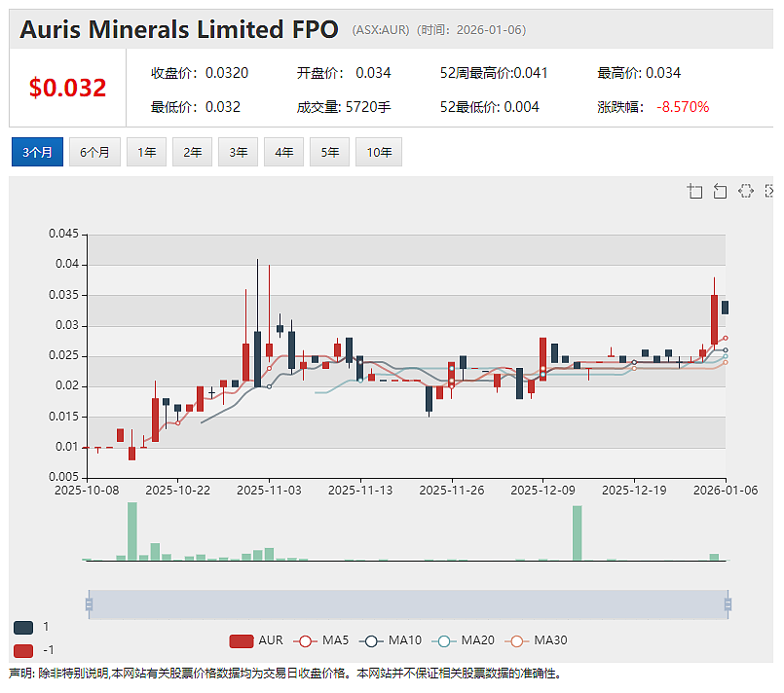Choose the 4年 range tab
Screen dimensions: 784x693
(284, 152)
